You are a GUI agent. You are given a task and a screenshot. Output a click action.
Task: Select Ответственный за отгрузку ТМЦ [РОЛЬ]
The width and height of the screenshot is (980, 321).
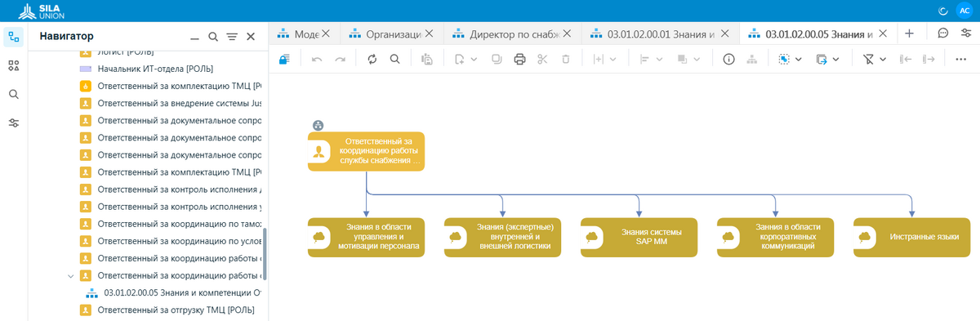176,310
